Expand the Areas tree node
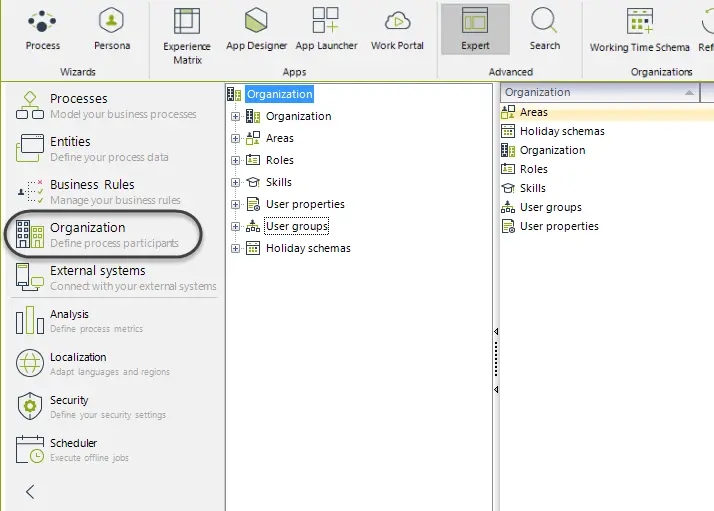 (x=235, y=138)
